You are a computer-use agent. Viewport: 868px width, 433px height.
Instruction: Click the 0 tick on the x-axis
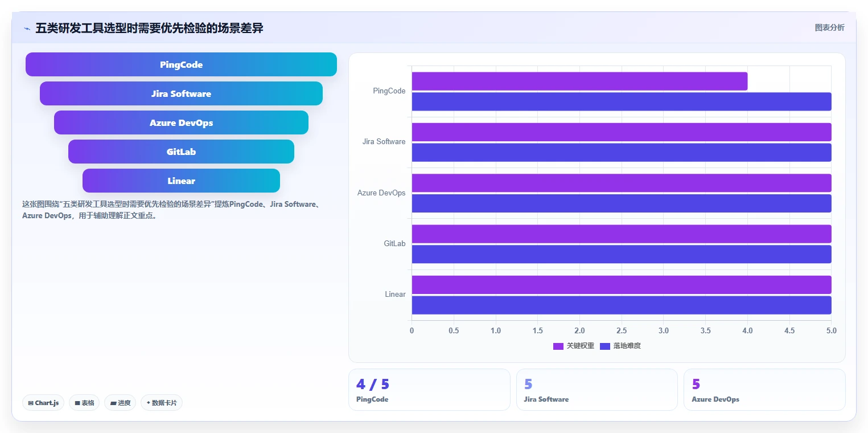[x=412, y=330]
